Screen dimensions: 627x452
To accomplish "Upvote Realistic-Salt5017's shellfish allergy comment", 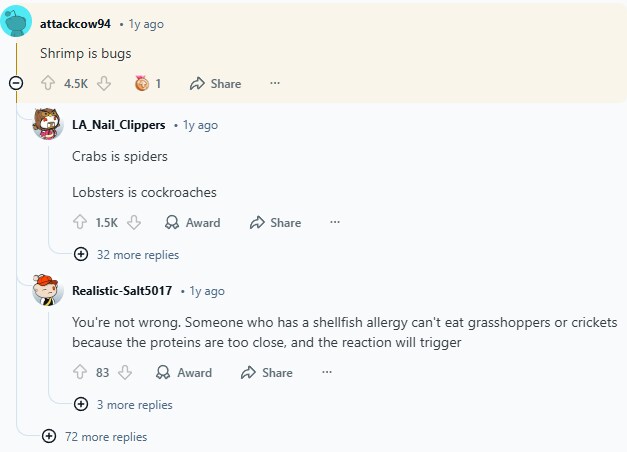I will pyautogui.click(x=80, y=373).
